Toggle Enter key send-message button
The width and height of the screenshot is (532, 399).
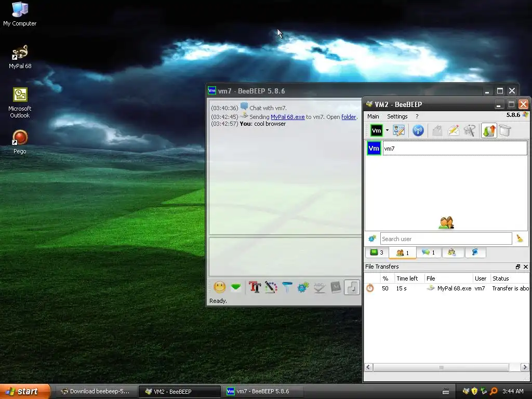(352, 287)
